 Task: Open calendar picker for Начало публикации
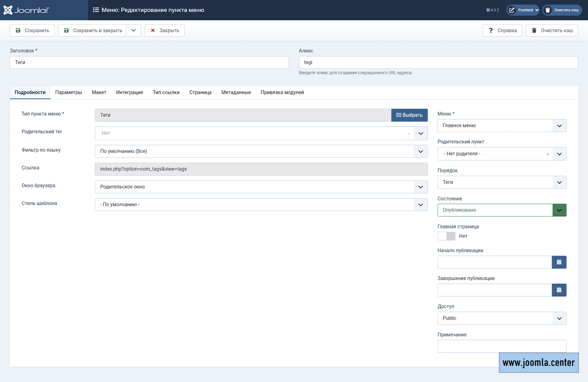tap(559, 262)
